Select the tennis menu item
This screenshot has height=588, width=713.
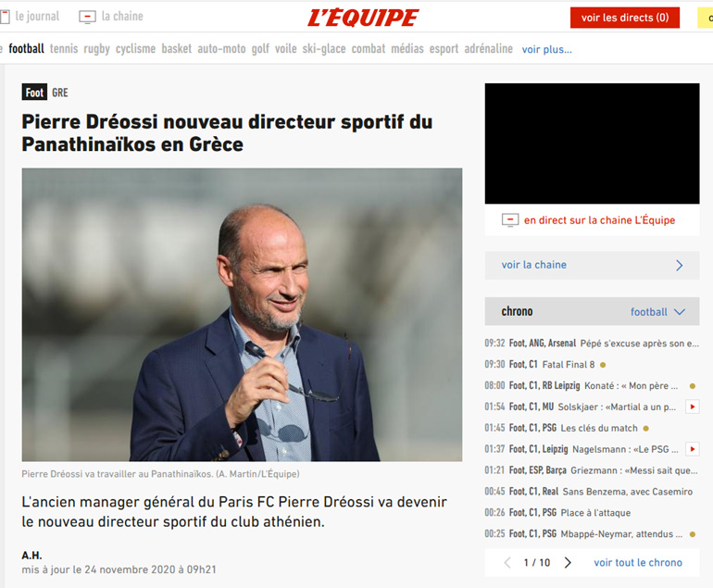tap(64, 49)
